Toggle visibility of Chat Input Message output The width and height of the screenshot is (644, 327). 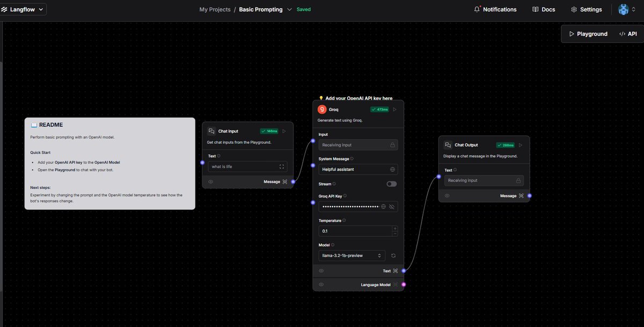[211, 182]
